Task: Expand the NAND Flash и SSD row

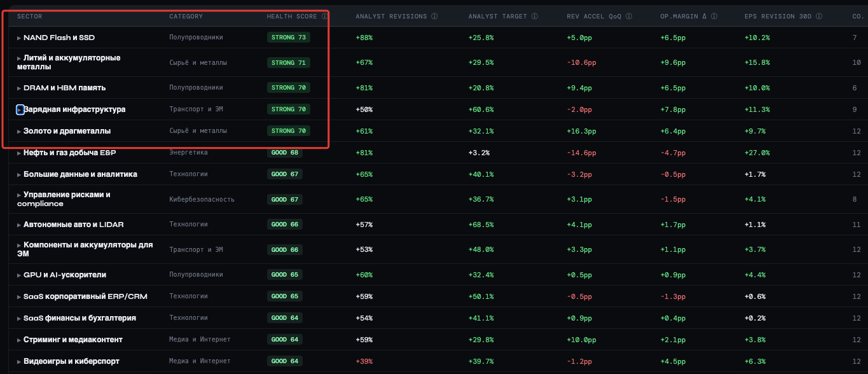Action: 19,38
